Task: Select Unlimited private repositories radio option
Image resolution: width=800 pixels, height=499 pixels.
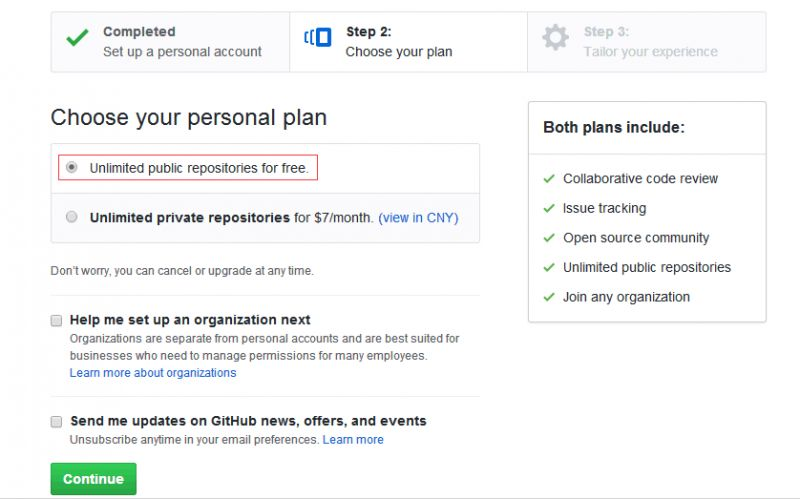Action: 71,217
